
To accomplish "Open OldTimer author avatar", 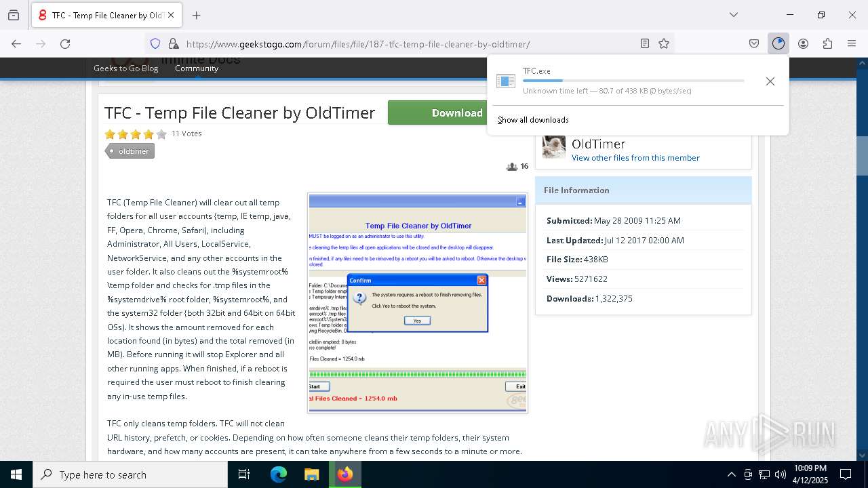I will tap(554, 147).
